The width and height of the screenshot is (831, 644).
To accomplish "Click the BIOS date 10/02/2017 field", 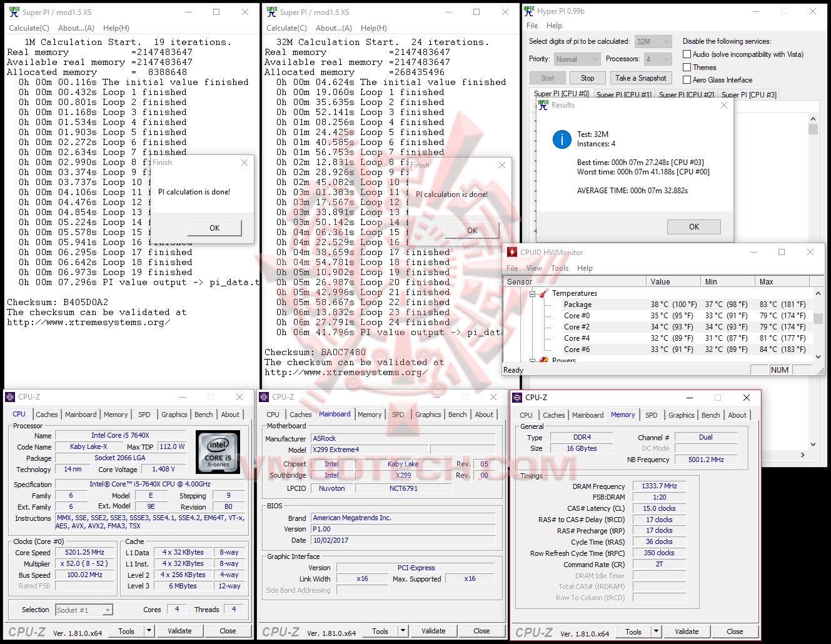I will click(x=403, y=540).
